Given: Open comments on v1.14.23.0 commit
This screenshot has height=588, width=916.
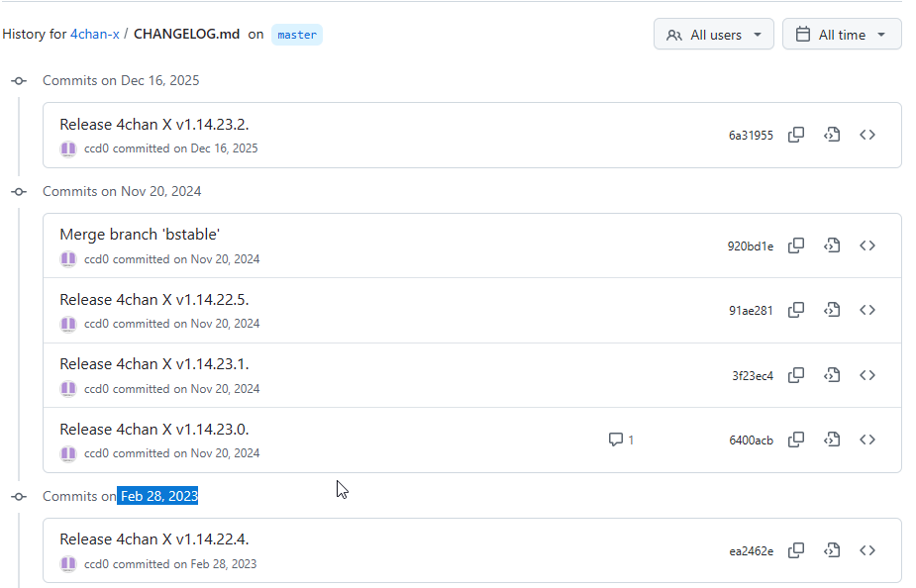Looking at the screenshot, I should coord(621,440).
